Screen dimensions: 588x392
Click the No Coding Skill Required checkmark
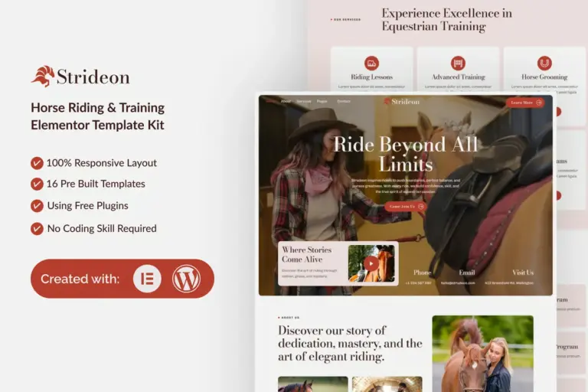click(x=37, y=228)
